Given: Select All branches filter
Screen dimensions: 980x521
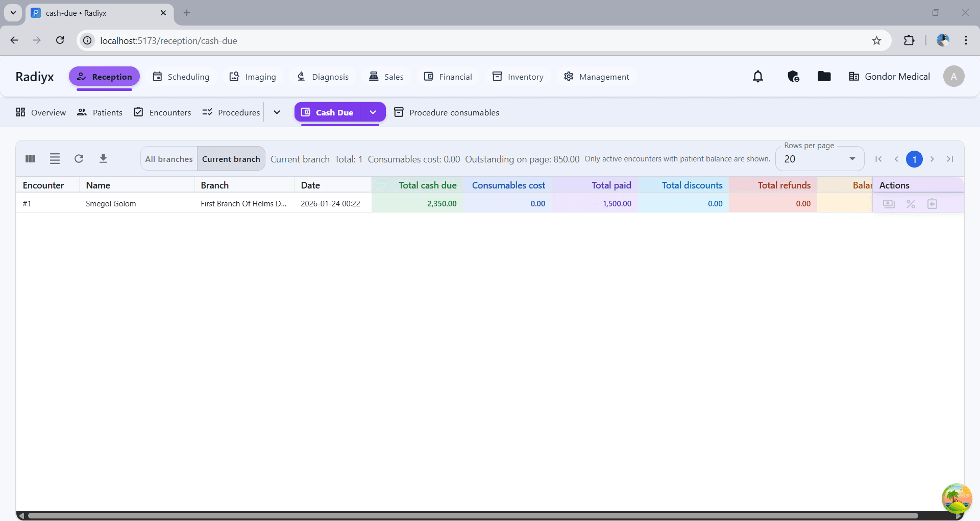Looking at the screenshot, I should click(x=169, y=159).
